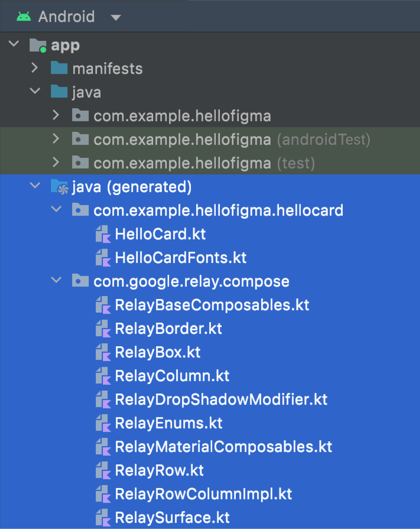
Task: Select HelloCardFonts.kt file
Action: tap(181, 258)
